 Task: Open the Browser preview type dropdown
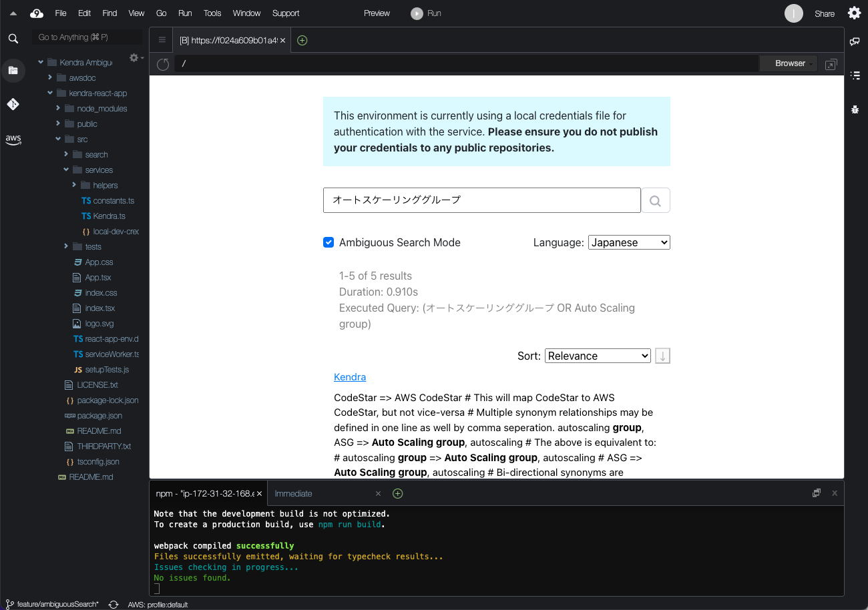tap(789, 63)
